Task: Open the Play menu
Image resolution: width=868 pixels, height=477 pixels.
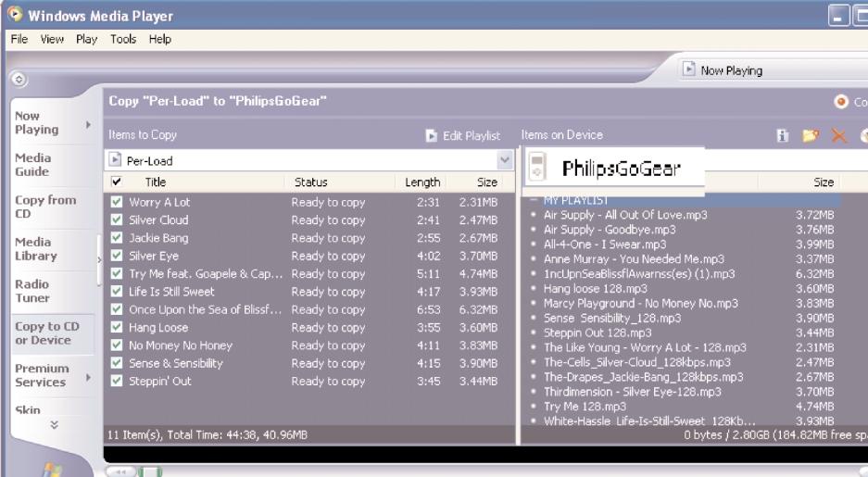Action: point(86,39)
